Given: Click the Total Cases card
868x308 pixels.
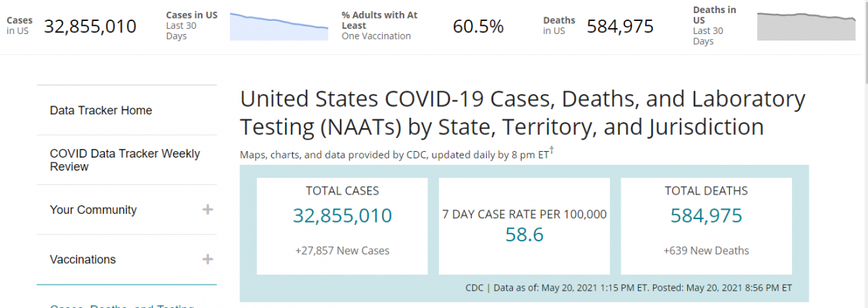Looking at the screenshot, I should (x=342, y=226).
